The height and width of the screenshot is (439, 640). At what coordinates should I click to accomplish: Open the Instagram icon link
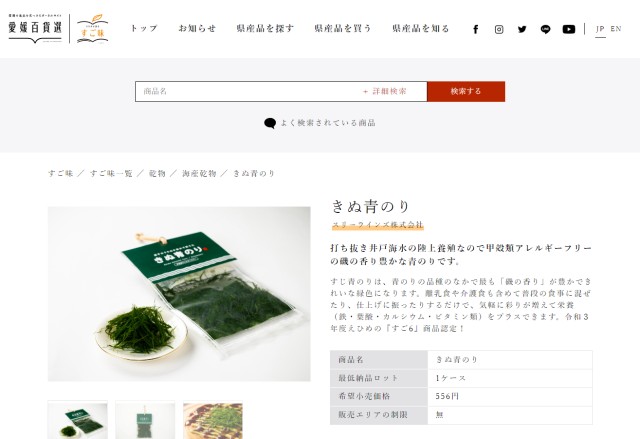[x=499, y=29]
